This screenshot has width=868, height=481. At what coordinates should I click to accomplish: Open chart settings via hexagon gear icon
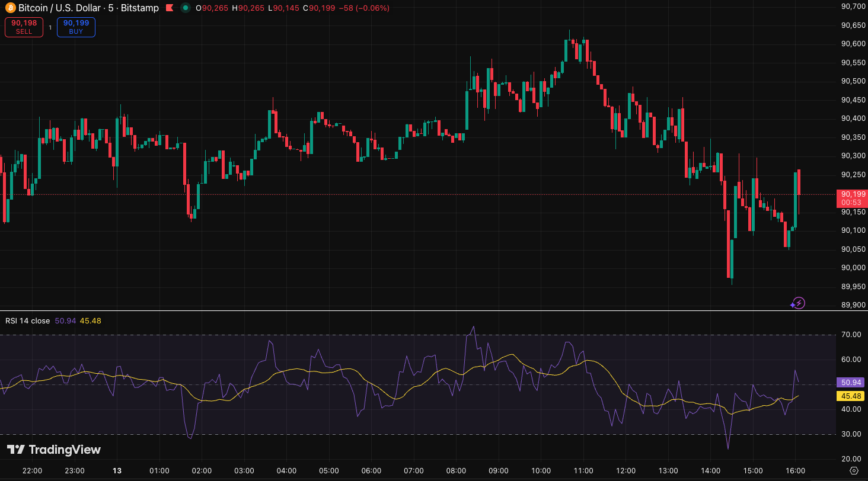854,470
